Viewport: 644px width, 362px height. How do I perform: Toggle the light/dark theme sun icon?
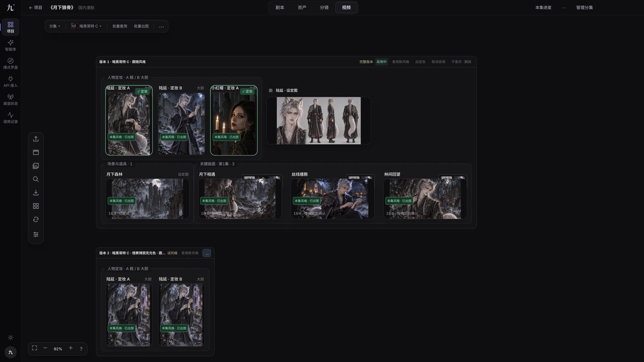coord(10,338)
